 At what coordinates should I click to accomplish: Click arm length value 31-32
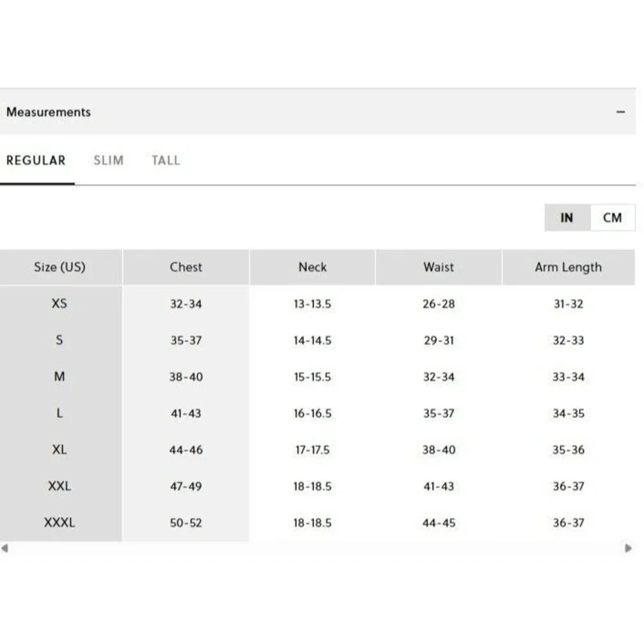pyautogui.click(x=569, y=304)
